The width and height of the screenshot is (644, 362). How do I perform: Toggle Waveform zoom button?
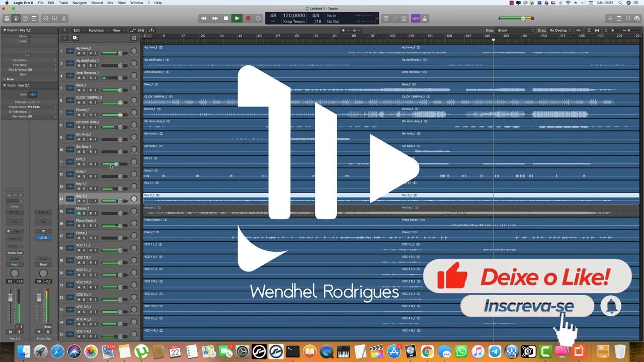[x=580, y=30]
